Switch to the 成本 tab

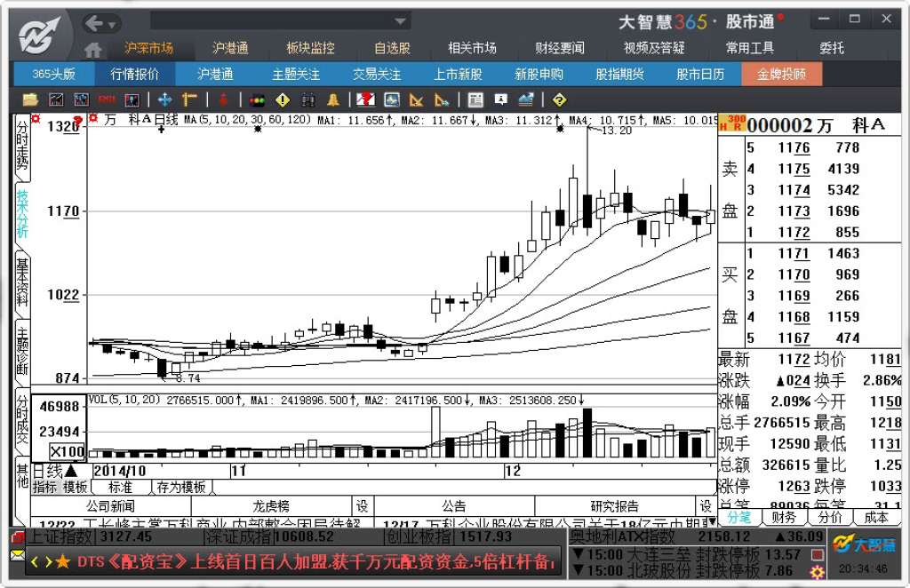click(x=875, y=517)
